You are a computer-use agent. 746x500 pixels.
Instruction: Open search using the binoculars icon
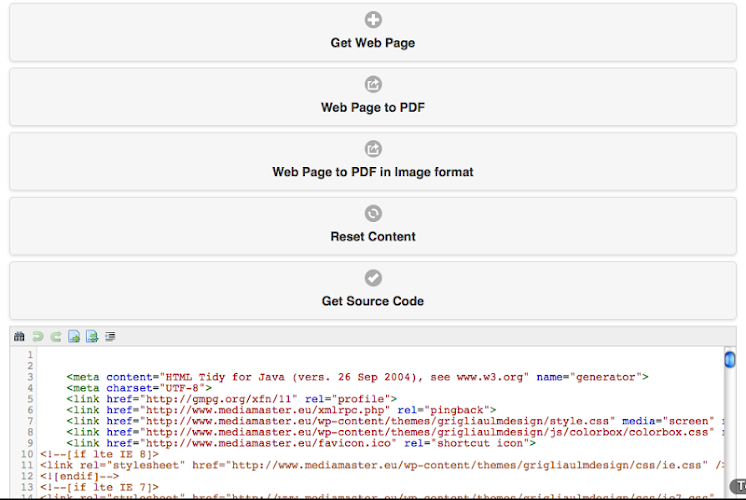[19, 337]
